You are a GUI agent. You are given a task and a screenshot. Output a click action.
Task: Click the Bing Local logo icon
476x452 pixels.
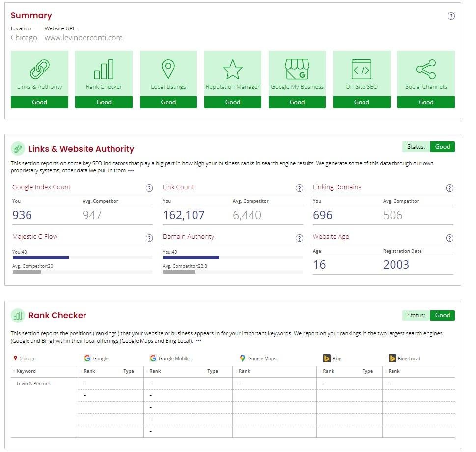(392, 358)
